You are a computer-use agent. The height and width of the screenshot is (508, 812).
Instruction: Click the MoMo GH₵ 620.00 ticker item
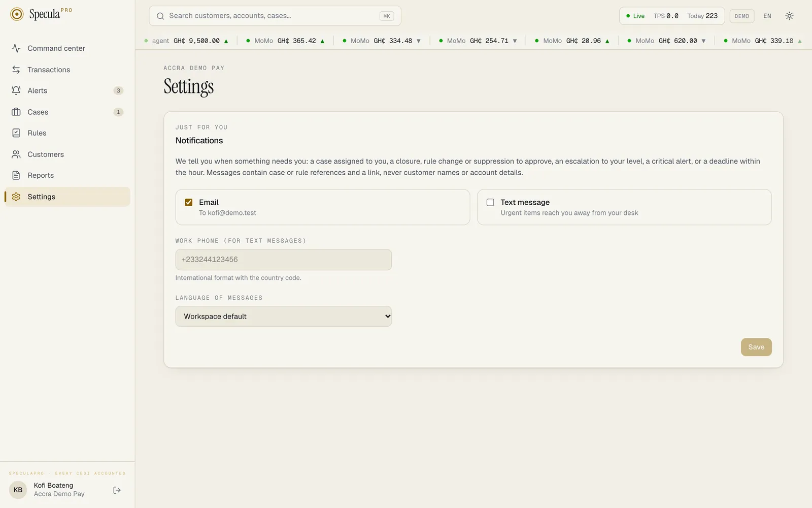click(x=667, y=41)
